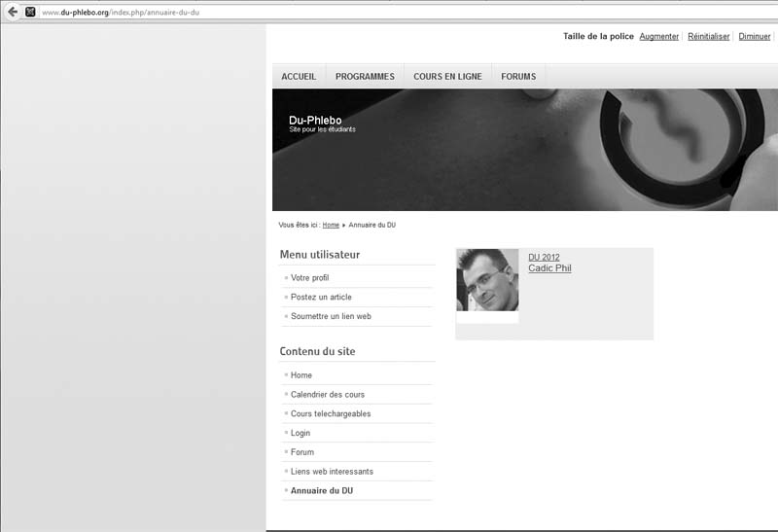The height and width of the screenshot is (532, 778).
Task: Select Postez un article menu item
Action: point(321,298)
